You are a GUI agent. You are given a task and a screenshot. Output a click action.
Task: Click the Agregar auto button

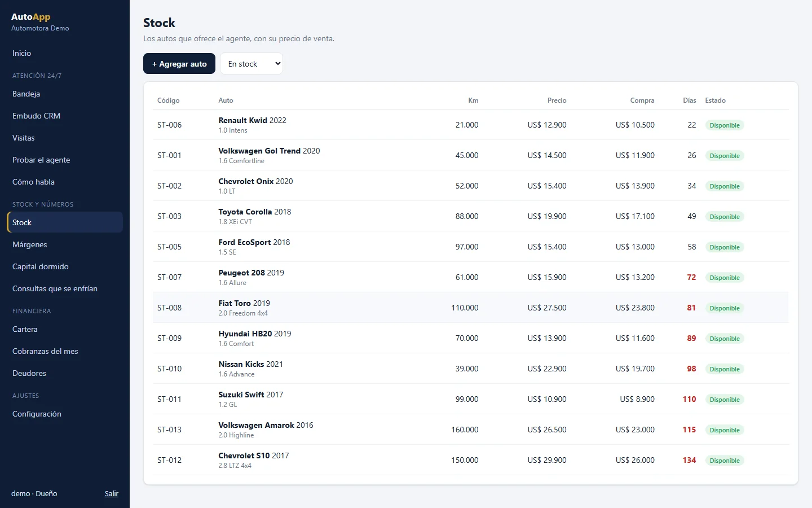pyautogui.click(x=179, y=64)
